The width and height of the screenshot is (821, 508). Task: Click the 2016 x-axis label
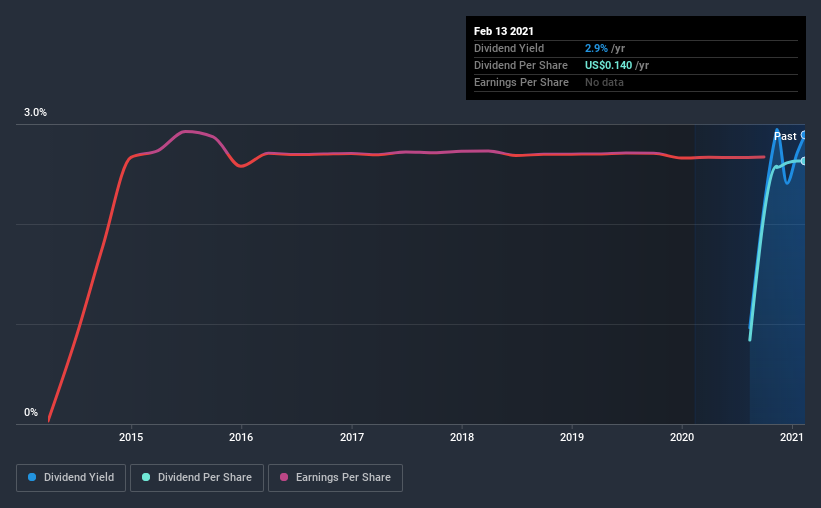tap(241, 437)
